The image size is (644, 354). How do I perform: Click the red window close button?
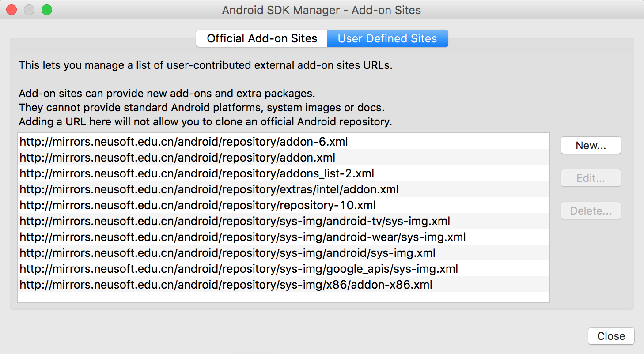(11, 10)
